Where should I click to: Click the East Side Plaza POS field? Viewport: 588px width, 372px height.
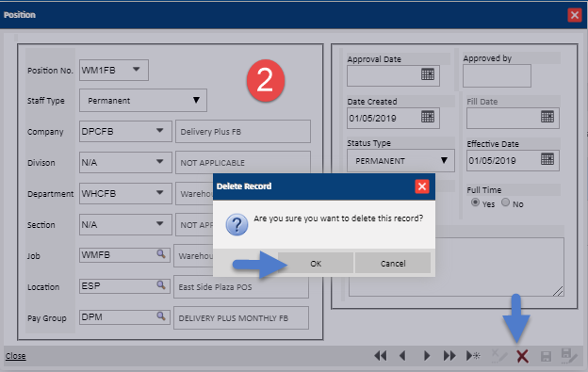pyautogui.click(x=241, y=287)
